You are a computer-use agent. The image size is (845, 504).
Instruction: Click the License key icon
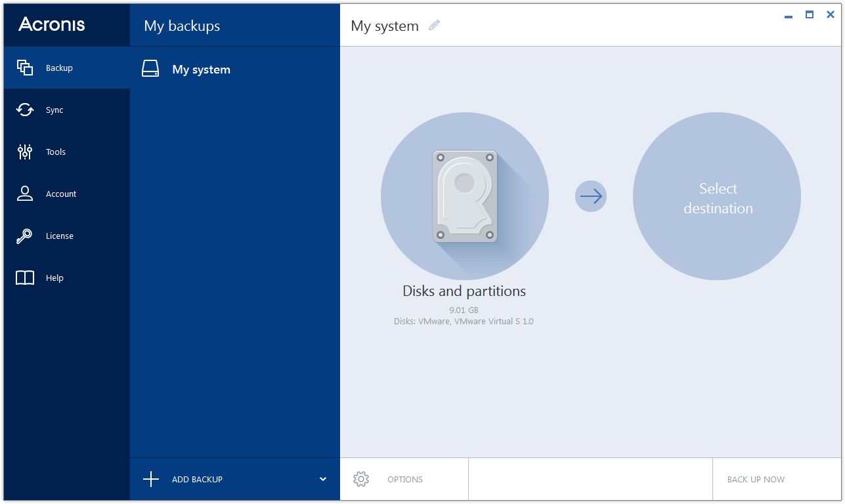click(x=25, y=236)
